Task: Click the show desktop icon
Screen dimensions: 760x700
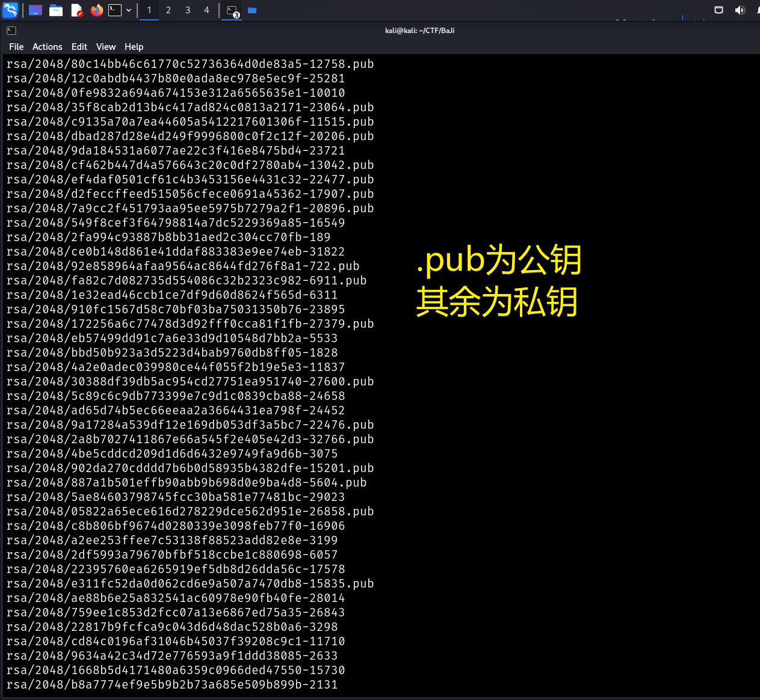Action: 36,10
